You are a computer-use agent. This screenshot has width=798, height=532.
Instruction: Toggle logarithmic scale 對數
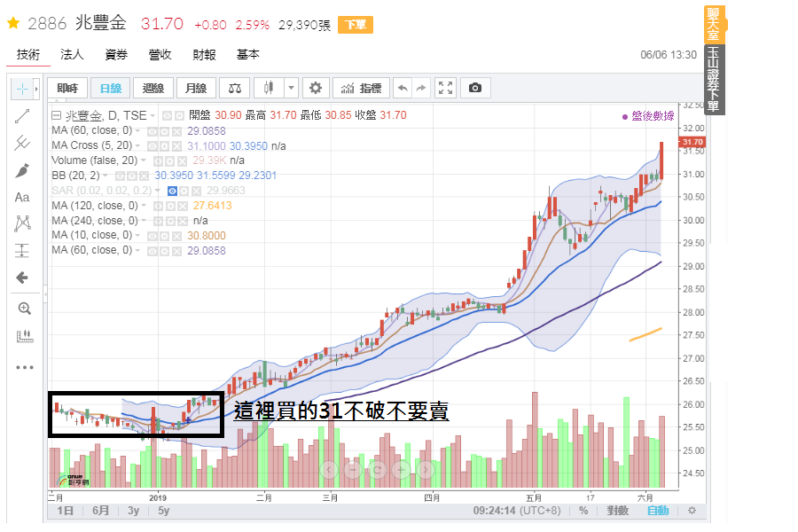tap(617, 510)
